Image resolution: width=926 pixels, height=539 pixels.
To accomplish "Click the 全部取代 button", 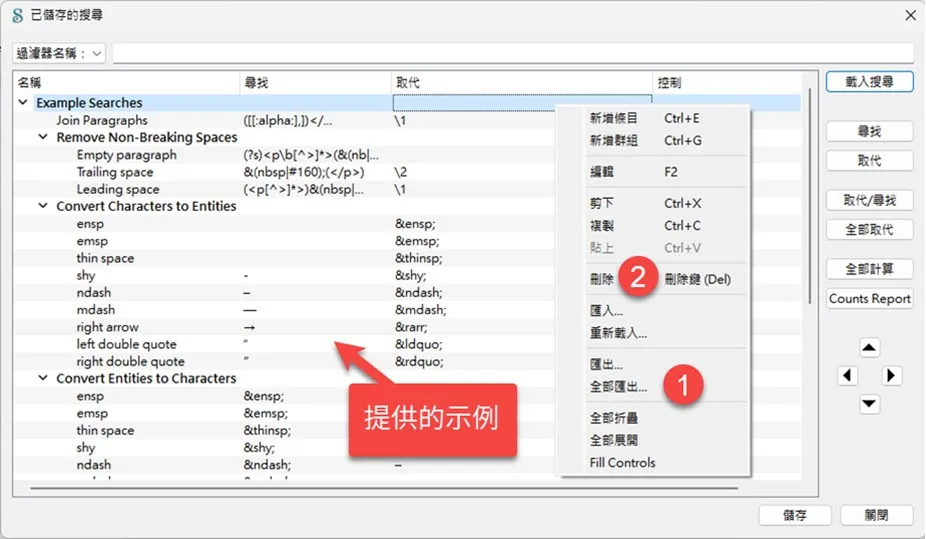I will 869,230.
